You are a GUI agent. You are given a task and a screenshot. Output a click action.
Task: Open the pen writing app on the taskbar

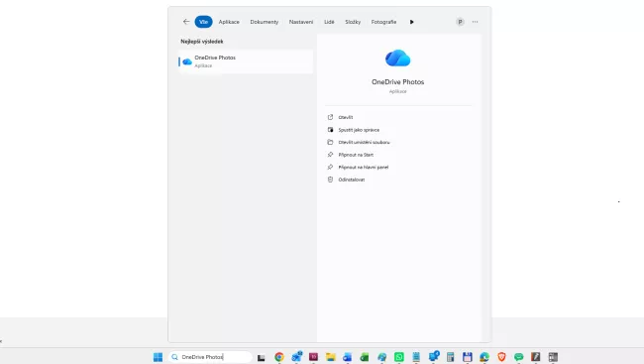pyautogui.click(x=536, y=357)
